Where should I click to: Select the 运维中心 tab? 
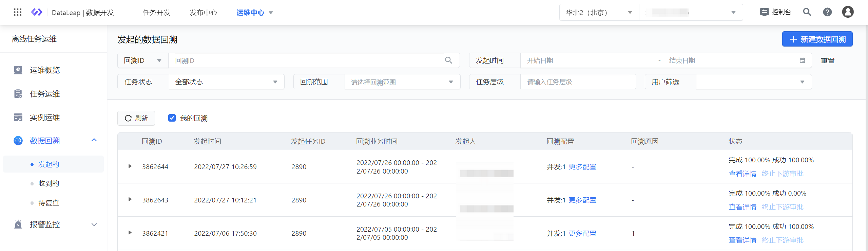[x=250, y=13]
